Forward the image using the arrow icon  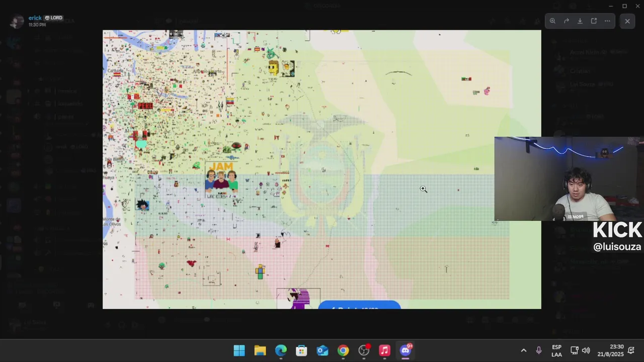(x=566, y=21)
